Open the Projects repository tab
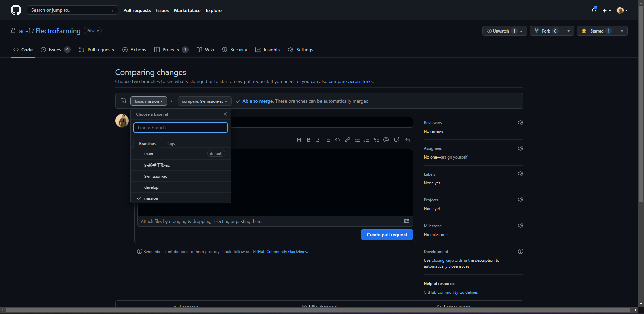Image resolution: width=644 pixels, height=314 pixels. 171,50
